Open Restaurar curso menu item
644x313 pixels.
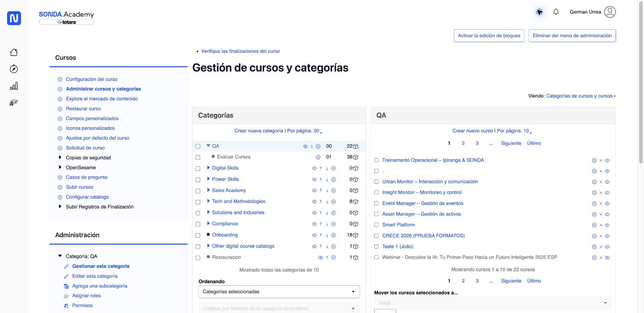[83, 109]
